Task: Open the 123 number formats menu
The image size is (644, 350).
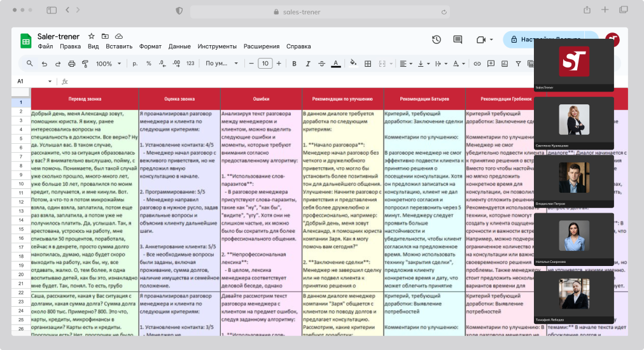Action: 190,64
